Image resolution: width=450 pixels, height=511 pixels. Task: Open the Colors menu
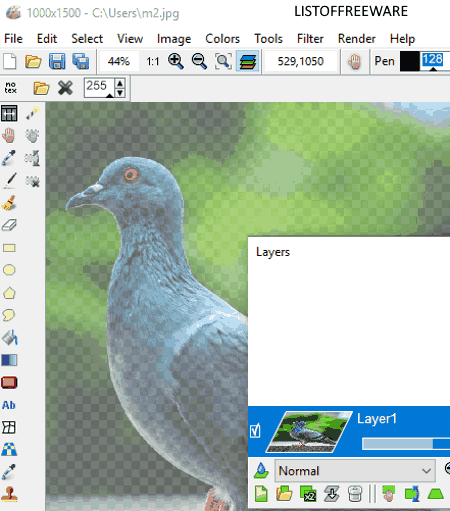[x=222, y=39]
